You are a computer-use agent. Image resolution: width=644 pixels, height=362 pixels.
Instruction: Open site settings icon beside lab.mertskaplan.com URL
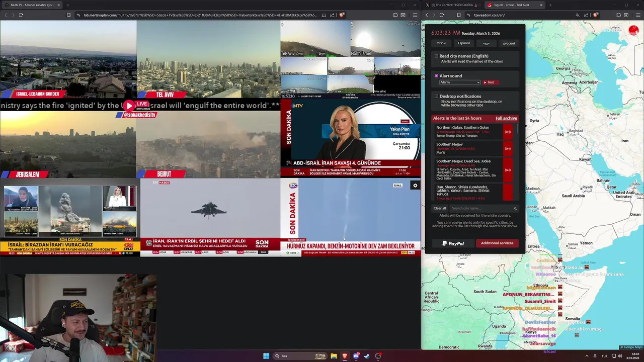pyautogui.click(x=78, y=15)
